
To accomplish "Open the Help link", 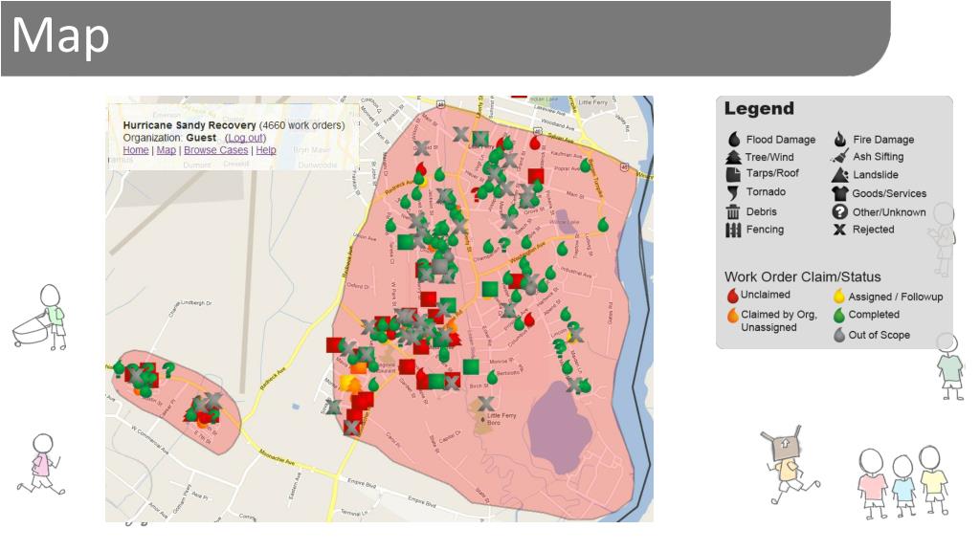I will coord(266,150).
